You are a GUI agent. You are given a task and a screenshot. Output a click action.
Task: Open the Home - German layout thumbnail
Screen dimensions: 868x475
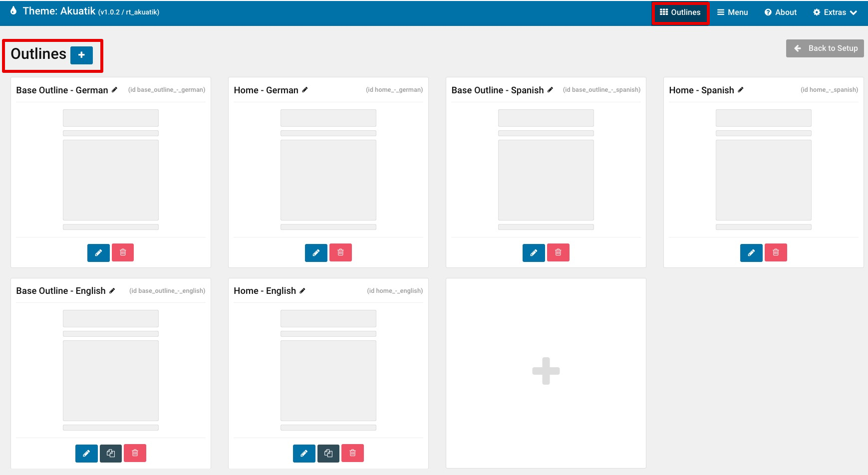(328, 170)
